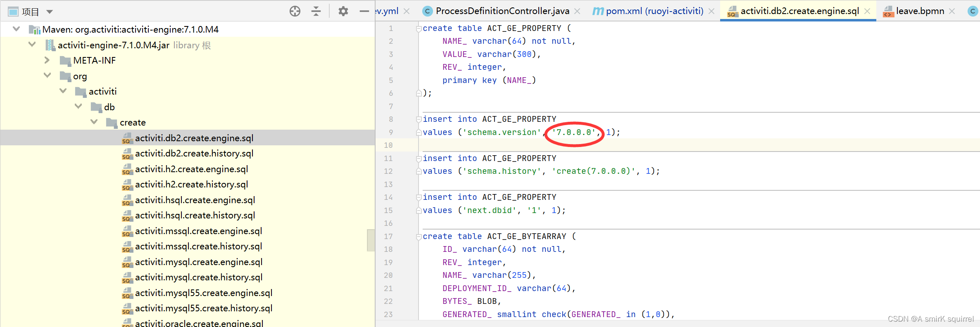The height and width of the screenshot is (327, 980).
Task: Close the activiti.db2.create.engine.sql tab
Action: pyautogui.click(x=867, y=12)
